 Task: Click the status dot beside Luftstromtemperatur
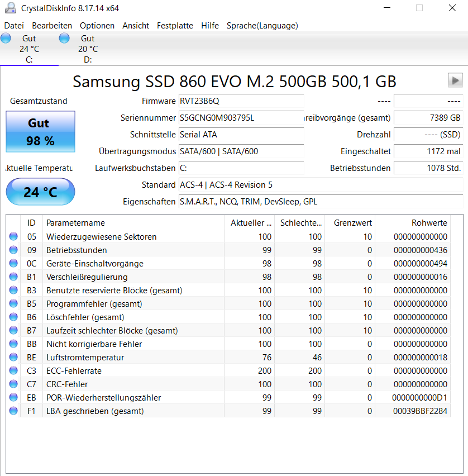13,357
